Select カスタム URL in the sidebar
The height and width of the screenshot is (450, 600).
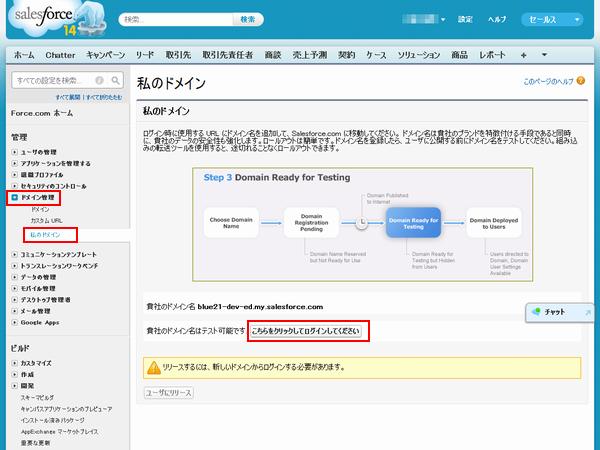[46, 221]
